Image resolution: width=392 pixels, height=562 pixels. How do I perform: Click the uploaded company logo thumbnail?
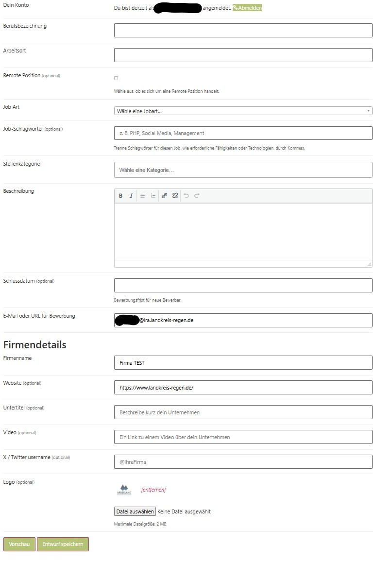(124, 490)
